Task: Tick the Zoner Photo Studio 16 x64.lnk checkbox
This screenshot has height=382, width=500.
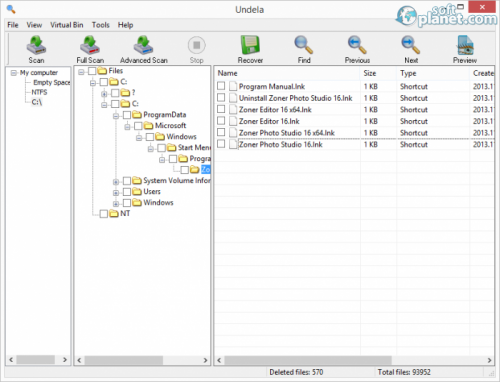Action: pyautogui.click(x=221, y=132)
